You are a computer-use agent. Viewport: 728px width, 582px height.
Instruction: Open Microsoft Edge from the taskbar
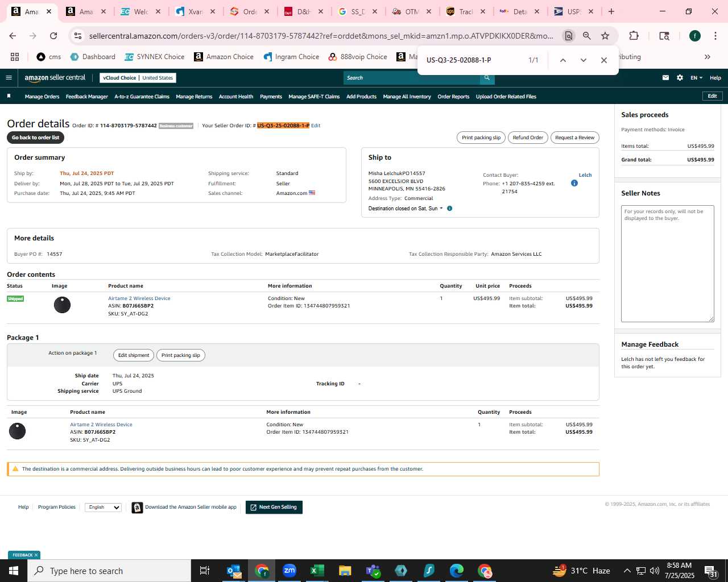pyautogui.click(x=457, y=571)
